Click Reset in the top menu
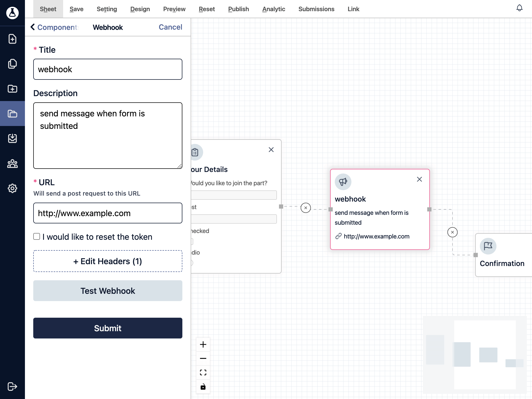This screenshot has width=532, height=399. tap(207, 9)
